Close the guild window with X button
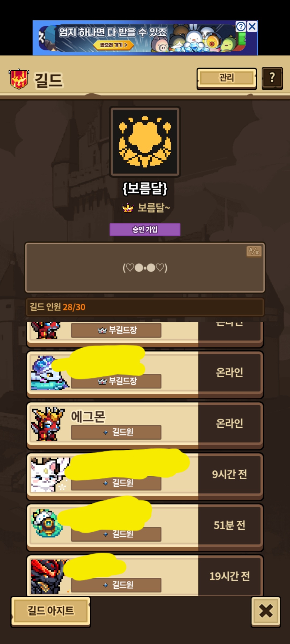The height and width of the screenshot is (644, 290). [266, 612]
